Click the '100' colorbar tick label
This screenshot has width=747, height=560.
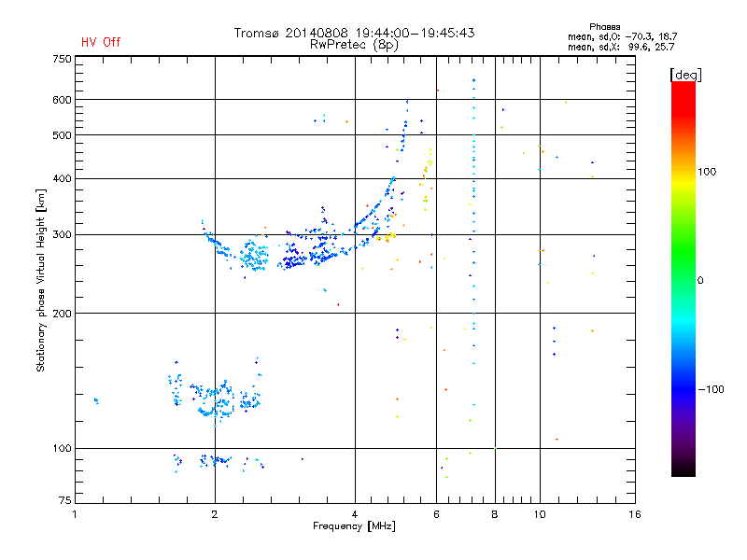[x=707, y=172]
